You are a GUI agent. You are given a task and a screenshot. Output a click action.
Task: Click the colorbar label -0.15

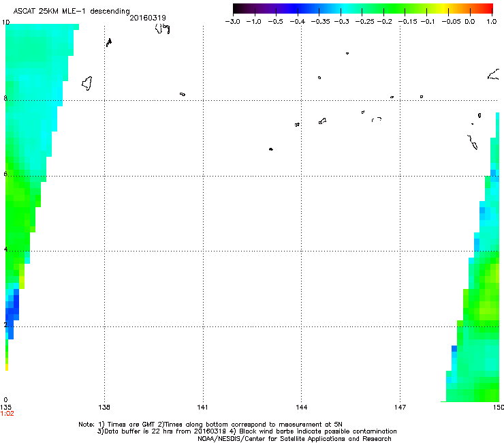coord(407,22)
